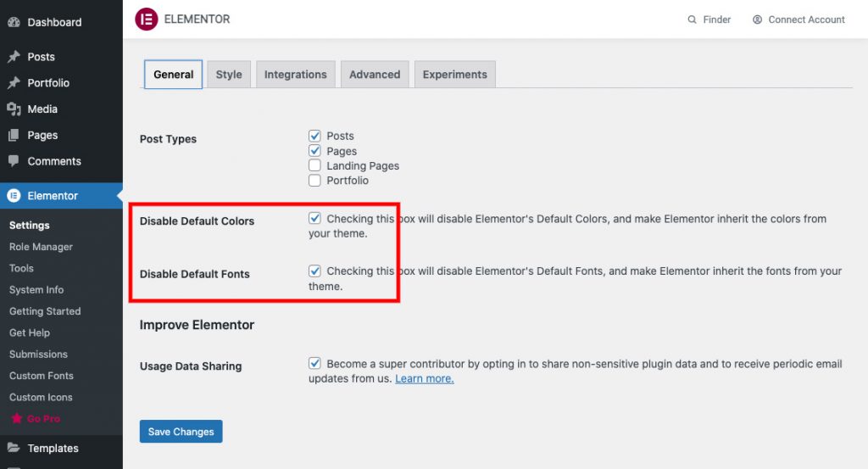This screenshot has height=469, width=868.
Task: Click the Finder search icon
Action: (x=692, y=20)
